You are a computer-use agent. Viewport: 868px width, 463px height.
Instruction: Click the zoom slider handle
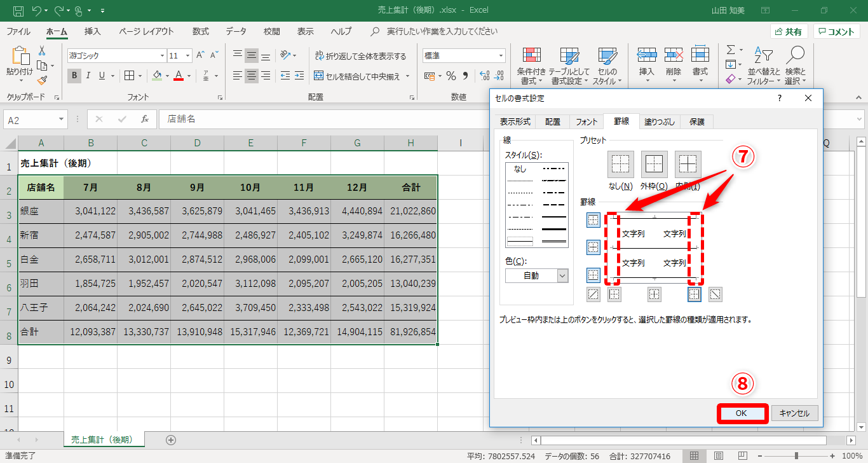coord(796,456)
